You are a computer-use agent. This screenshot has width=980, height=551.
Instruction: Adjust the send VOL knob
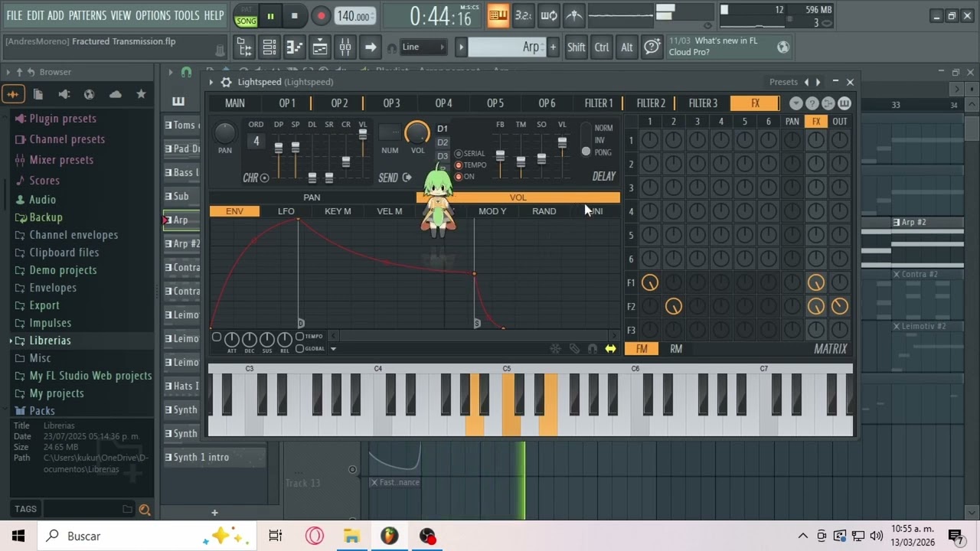pos(417,132)
